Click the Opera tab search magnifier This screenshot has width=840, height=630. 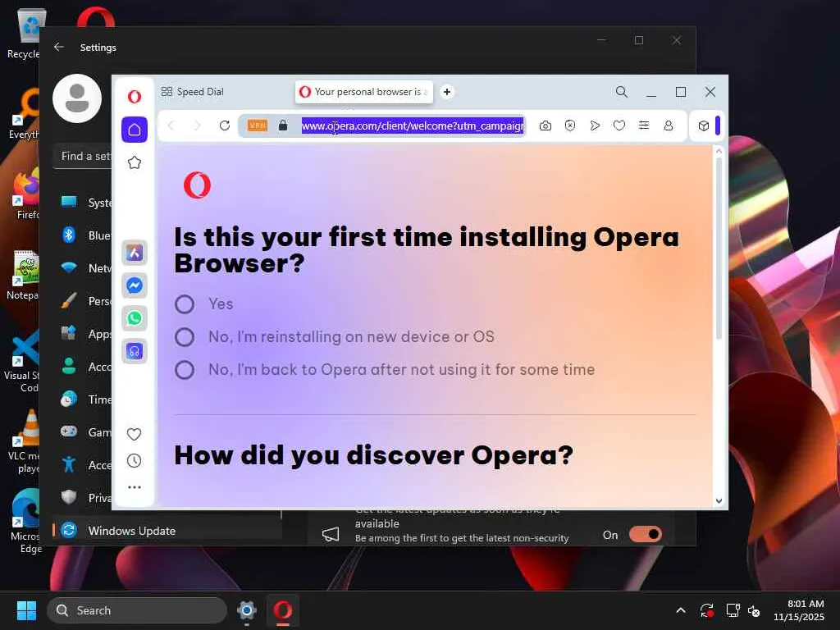click(x=622, y=92)
